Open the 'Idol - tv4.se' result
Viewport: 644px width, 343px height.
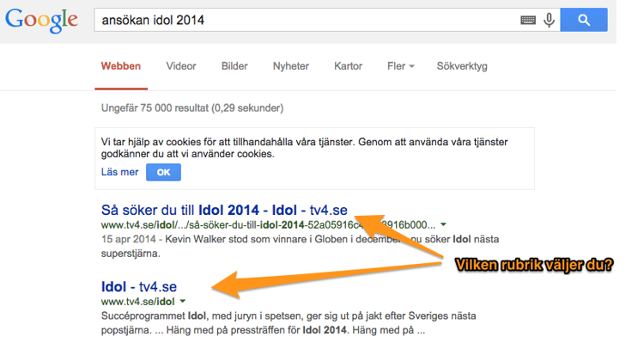139,286
